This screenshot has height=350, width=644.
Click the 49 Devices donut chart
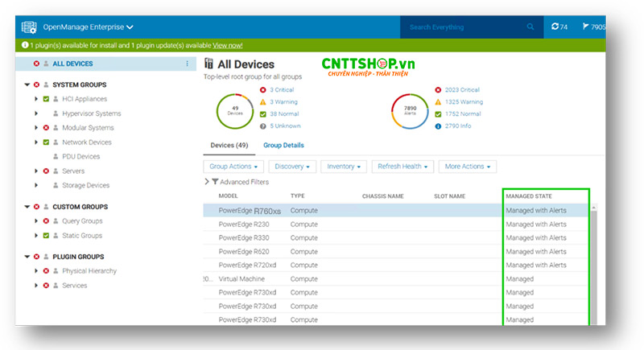[235, 111]
